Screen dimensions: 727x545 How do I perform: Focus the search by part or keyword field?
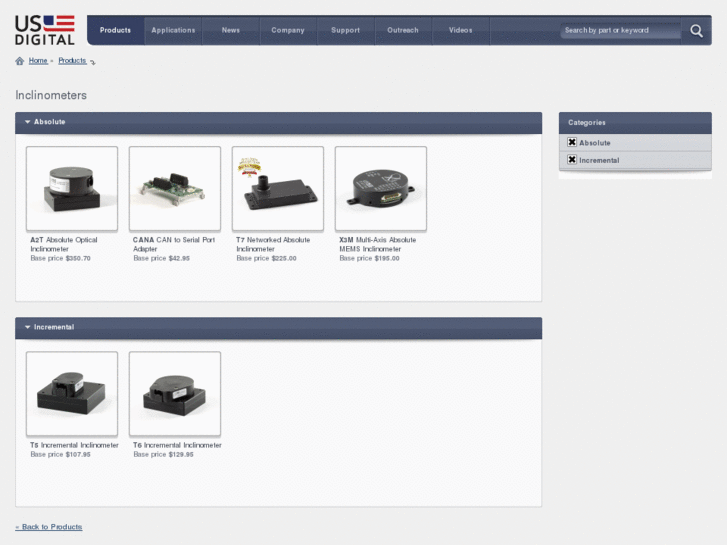tap(620, 31)
